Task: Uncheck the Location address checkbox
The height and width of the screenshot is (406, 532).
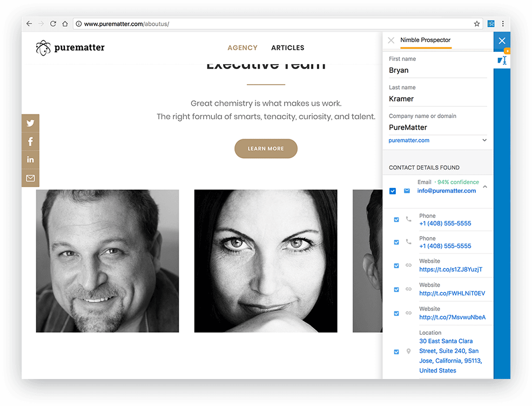Action: point(396,351)
